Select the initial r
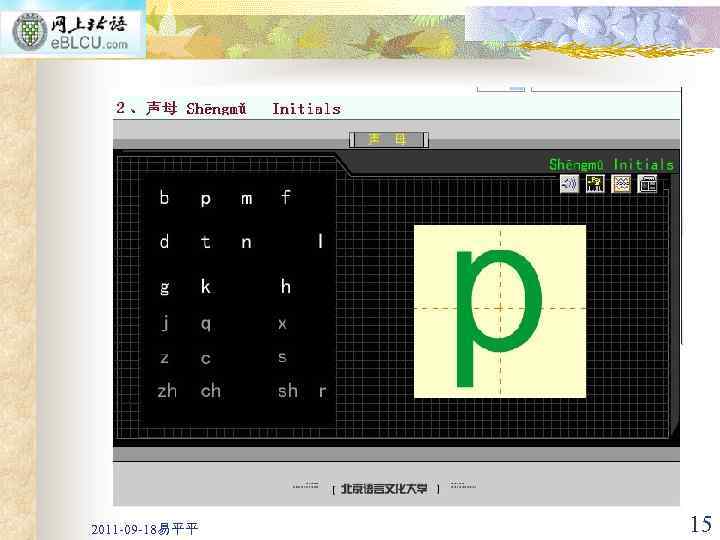This screenshot has height=540, width=720. (x=322, y=391)
